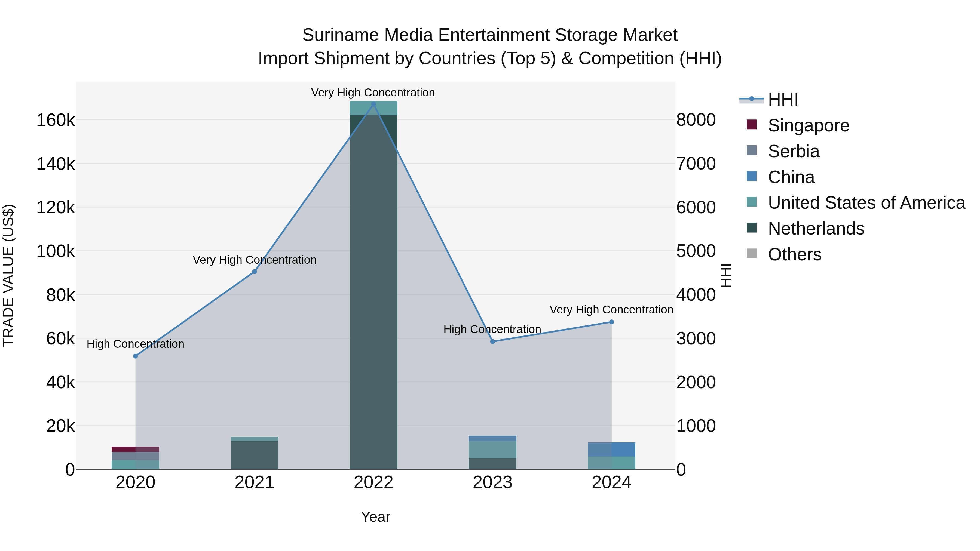Click the 2024 x-axis year label
This screenshot has width=980, height=551.
click(x=612, y=482)
